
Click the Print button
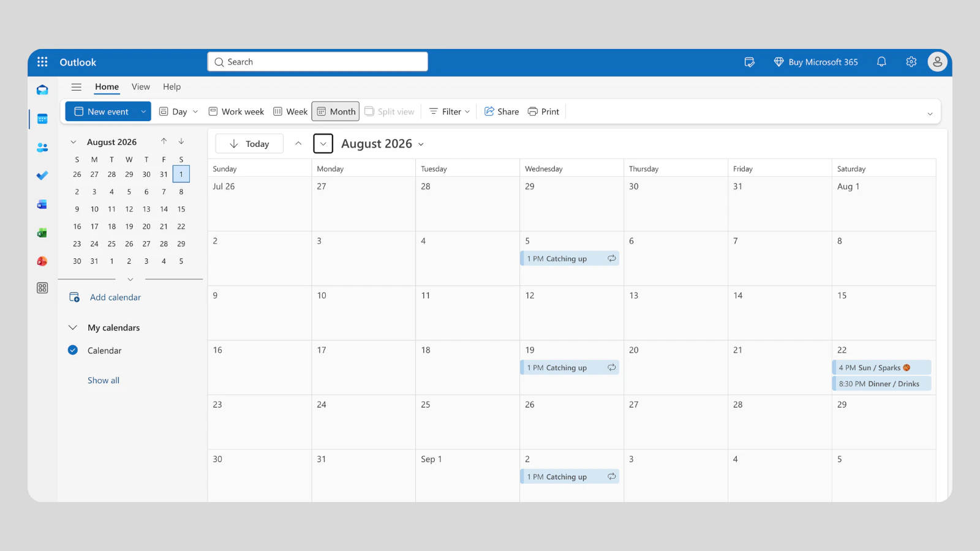coord(544,111)
